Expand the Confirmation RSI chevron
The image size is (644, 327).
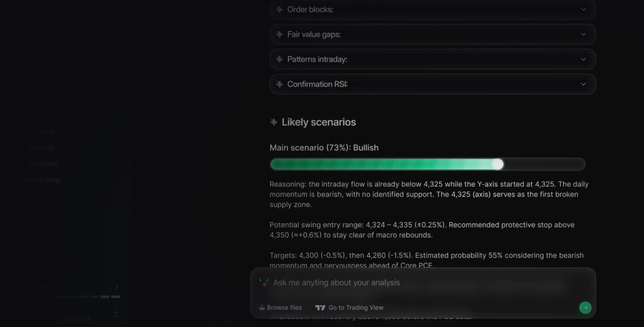tap(583, 84)
